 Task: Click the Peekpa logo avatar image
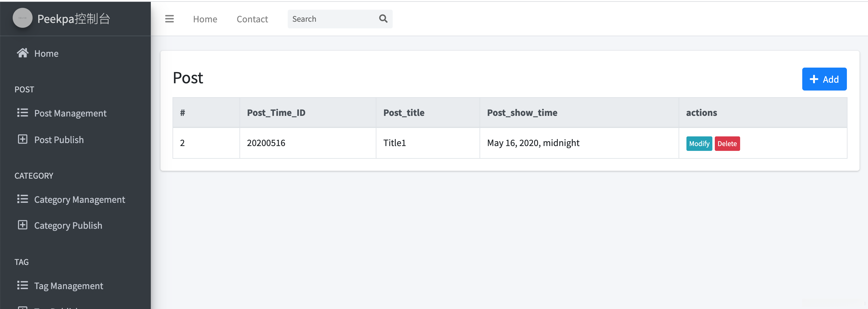tap(23, 18)
